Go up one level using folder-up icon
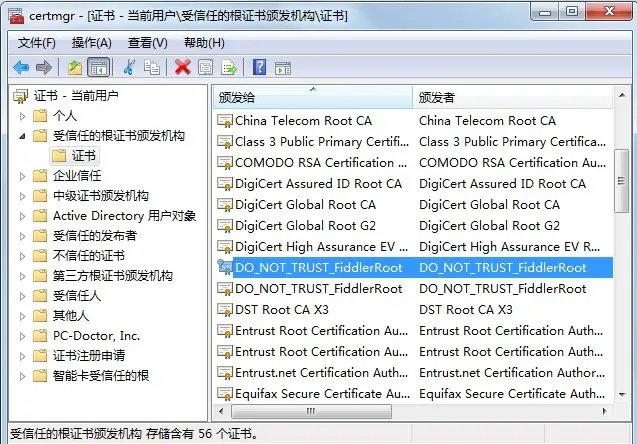637x444 pixels. (x=75, y=67)
